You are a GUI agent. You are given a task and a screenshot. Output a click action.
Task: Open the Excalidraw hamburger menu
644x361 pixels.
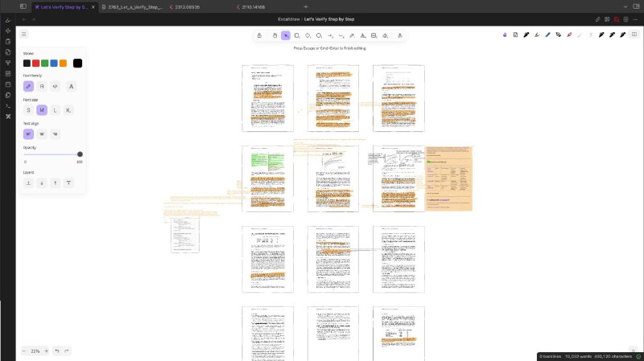click(x=24, y=35)
